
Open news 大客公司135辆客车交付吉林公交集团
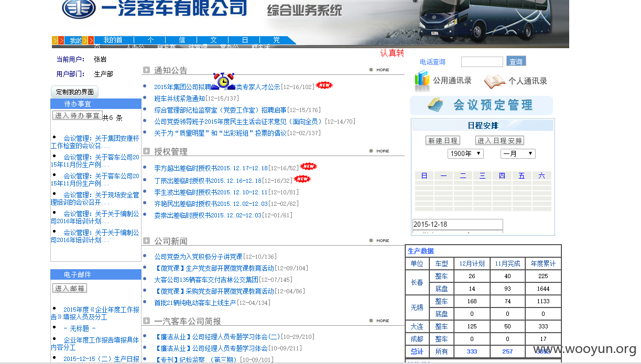pyautogui.click(x=206, y=280)
